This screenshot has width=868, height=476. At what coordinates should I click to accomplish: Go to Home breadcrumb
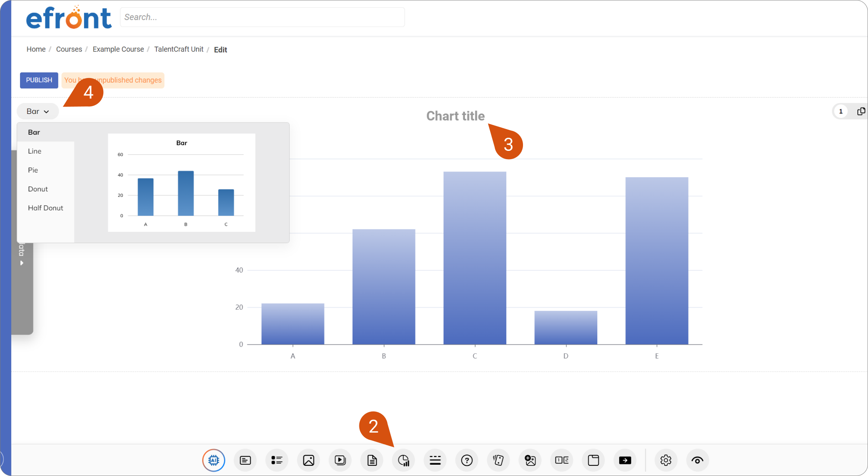tap(36, 49)
